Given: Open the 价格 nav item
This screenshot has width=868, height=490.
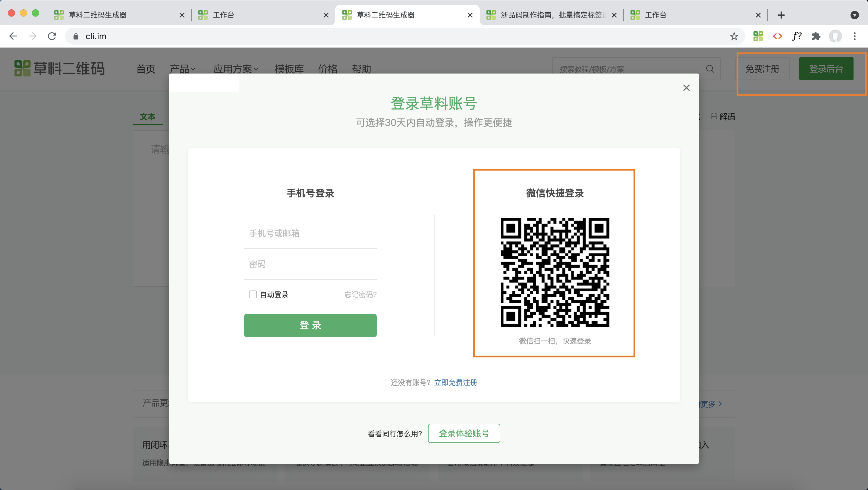Looking at the screenshot, I should [328, 69].
